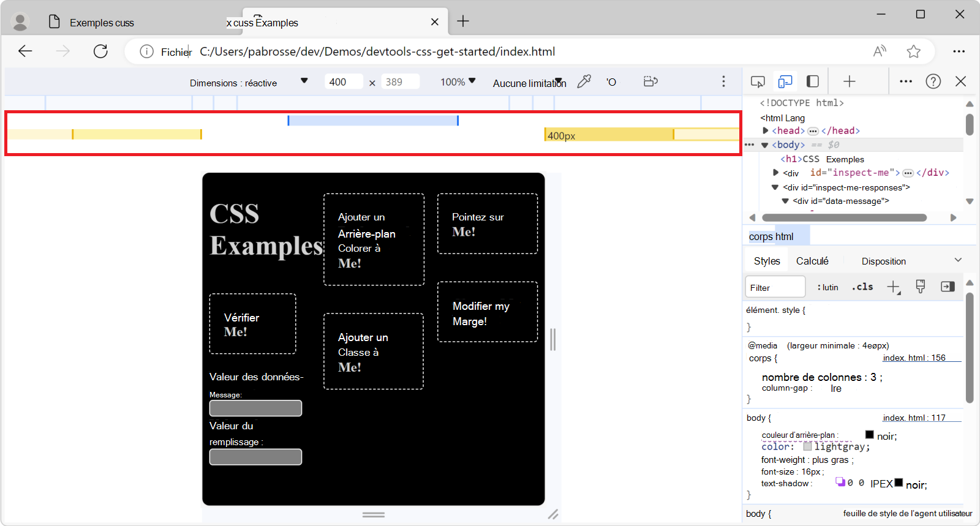Screen dimensions: 980x526
Task: Open browser settings and more menu
Action: (959, 51)
